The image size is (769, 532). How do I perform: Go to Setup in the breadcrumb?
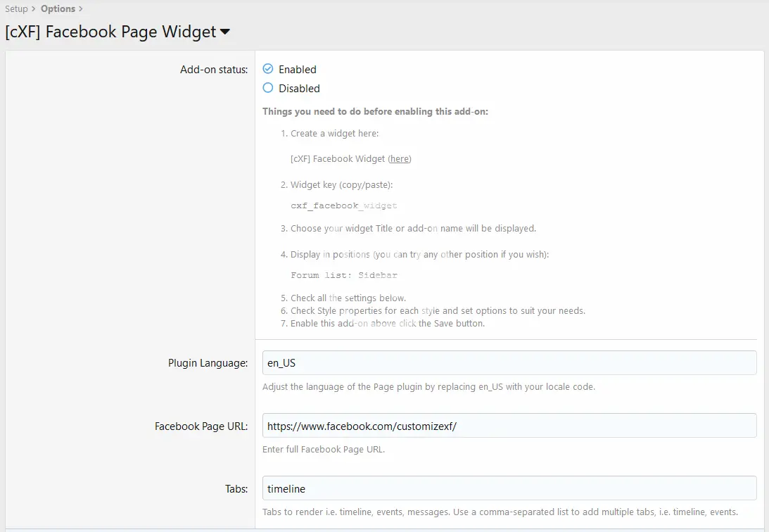(16, 9)
